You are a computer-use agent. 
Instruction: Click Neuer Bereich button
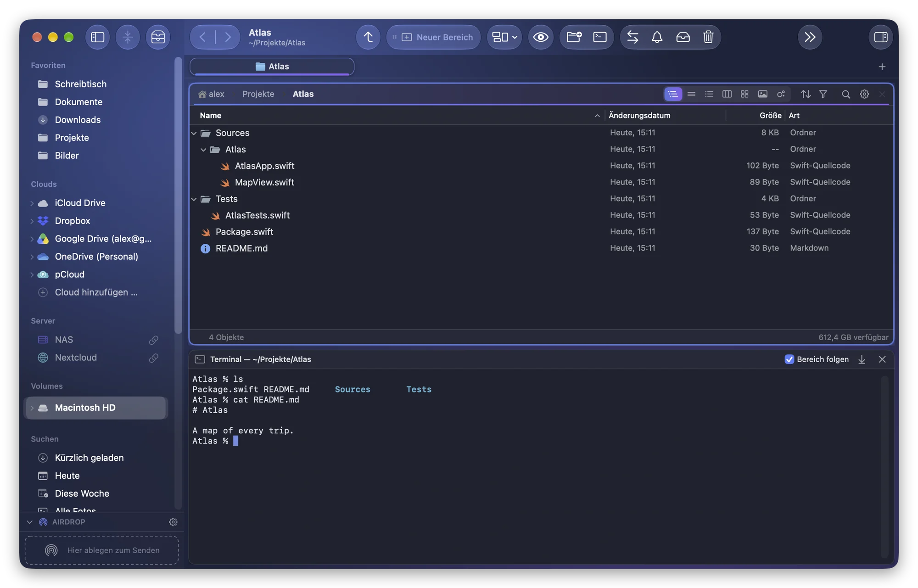pyautogui.click(x=434, y=37)
